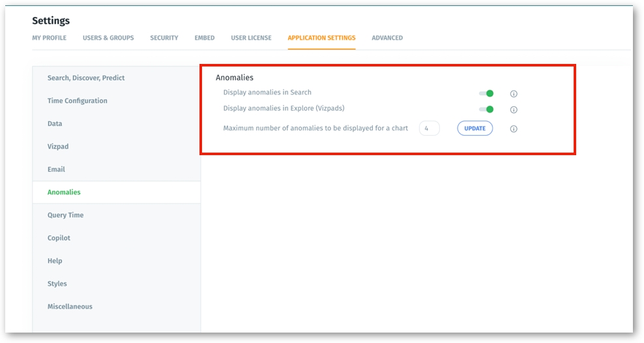This screenshot has height=343, width=644.
Task: Choose Email in the settings sidebar
Action: [56, 170]
